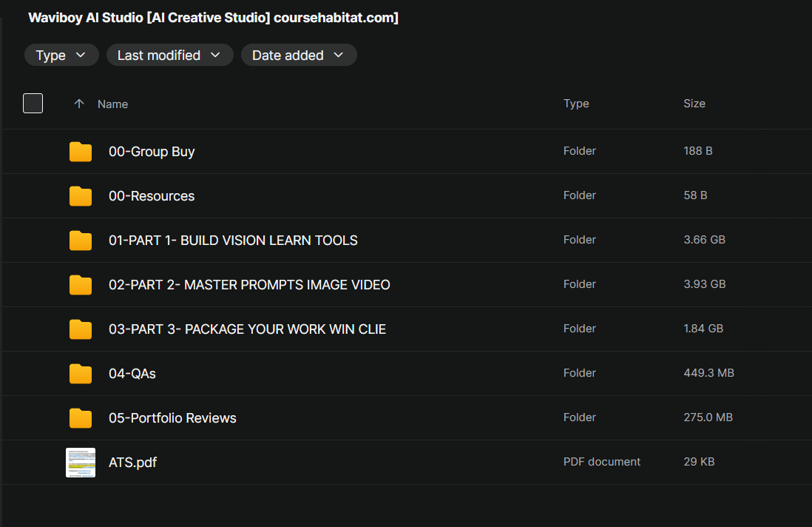Click the ATS.pdf preview thumbnail

pyautogui.click(x=81, y=463)
